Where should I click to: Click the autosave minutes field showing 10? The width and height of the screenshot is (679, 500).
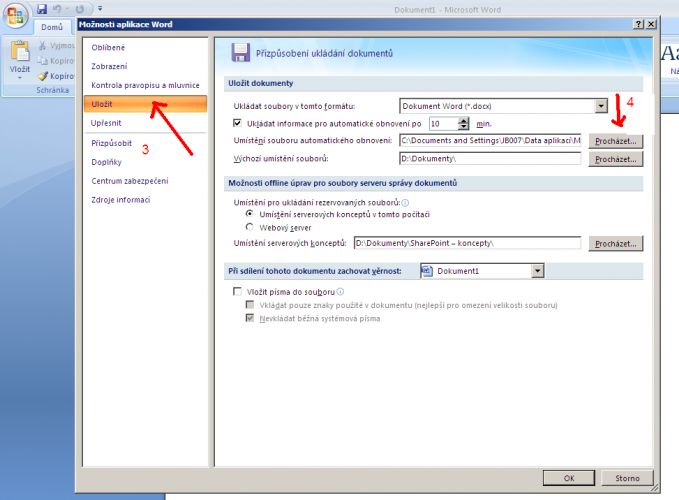click(443, 124)
